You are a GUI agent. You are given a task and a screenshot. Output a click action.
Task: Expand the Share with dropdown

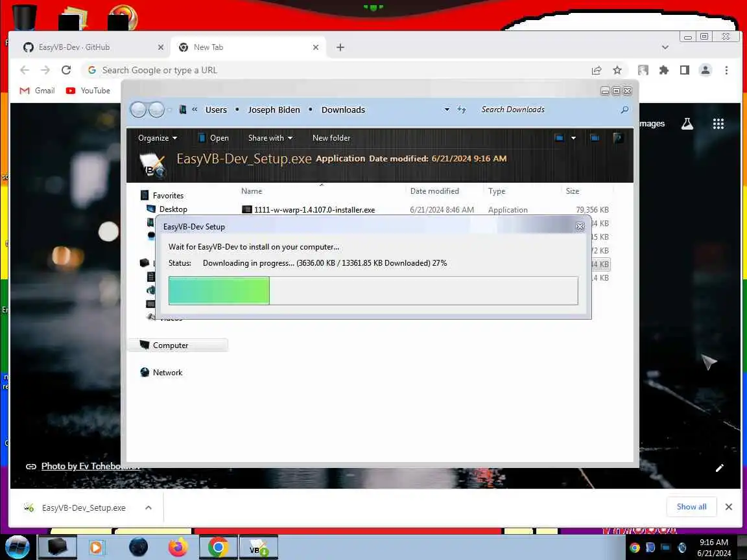click(x=270, y=138)
